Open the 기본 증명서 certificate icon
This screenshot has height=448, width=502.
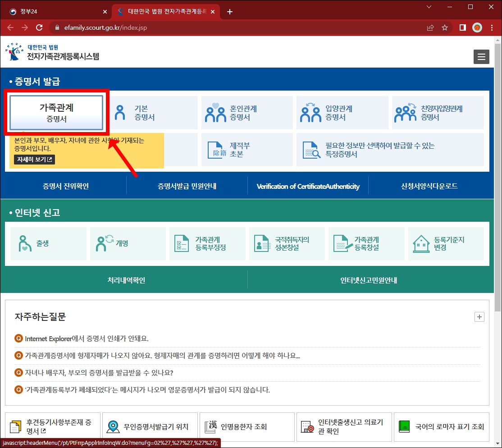pos(119,112)
